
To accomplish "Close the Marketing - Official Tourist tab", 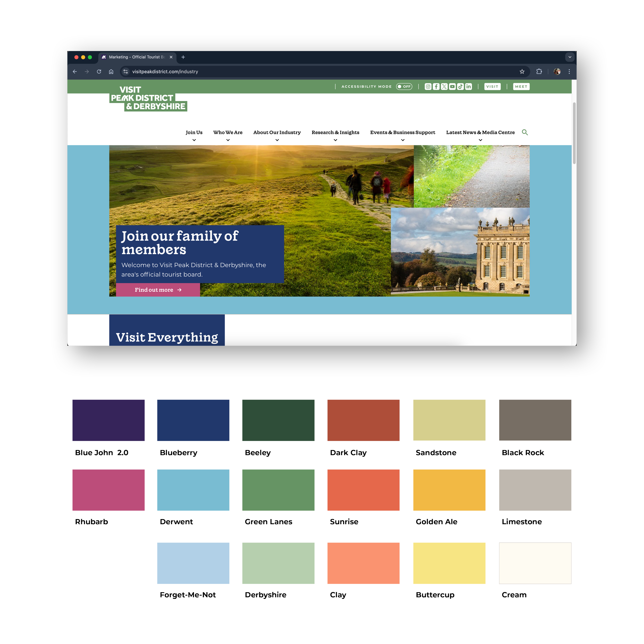I will pos(171,57).
